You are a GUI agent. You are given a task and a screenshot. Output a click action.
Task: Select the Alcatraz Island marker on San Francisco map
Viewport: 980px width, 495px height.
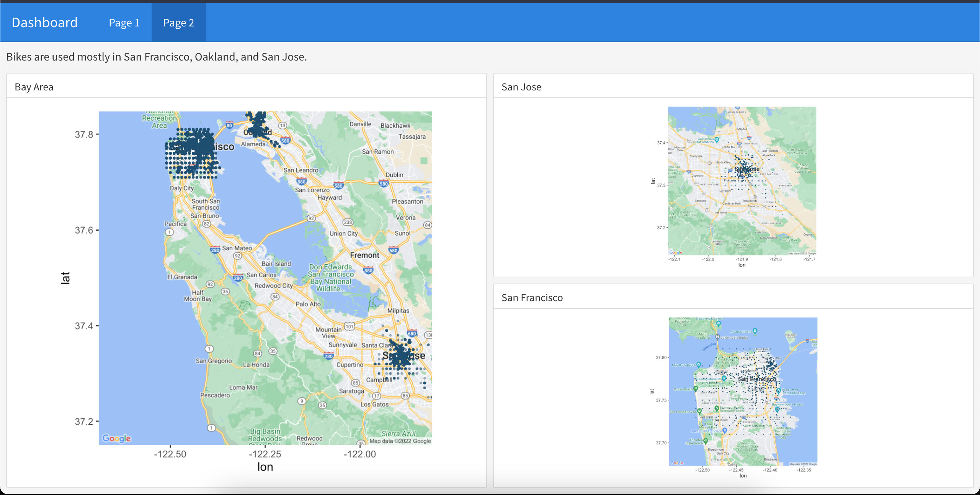click(x=755, y=331)
